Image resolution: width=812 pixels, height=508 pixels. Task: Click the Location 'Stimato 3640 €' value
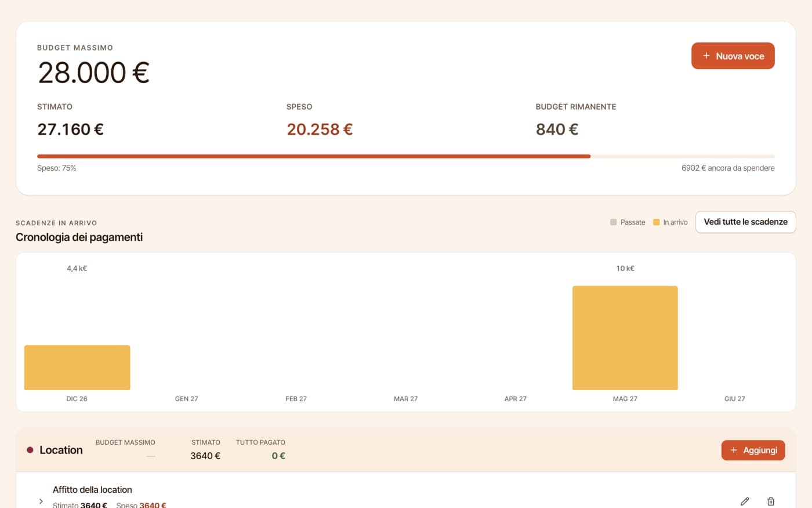coord(205,456)
